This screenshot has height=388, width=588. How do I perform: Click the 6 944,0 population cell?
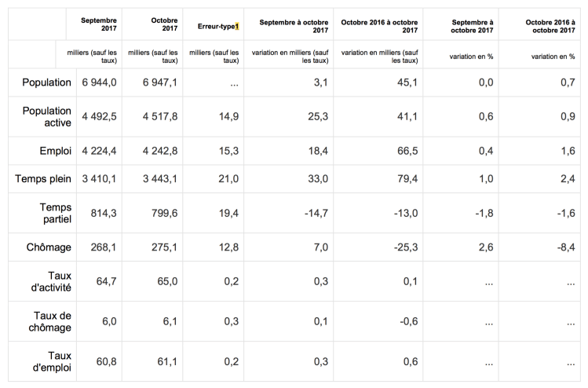[x=98, y=82]
